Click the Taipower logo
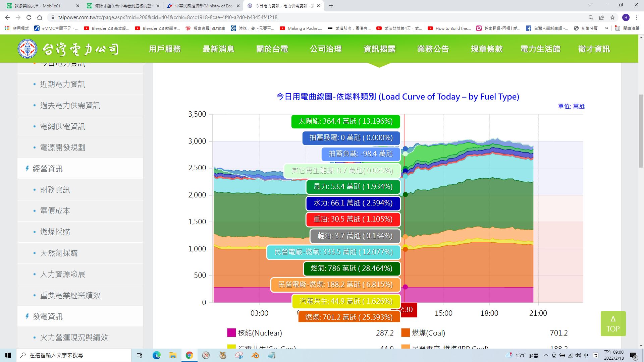Screen dimensions: 644x362 [x=68, y=49]
